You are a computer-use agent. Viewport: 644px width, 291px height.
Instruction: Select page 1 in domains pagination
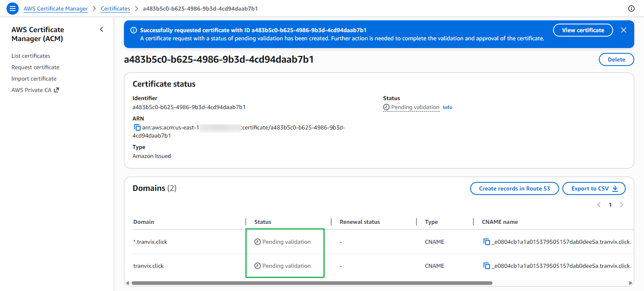coord(610,205)
